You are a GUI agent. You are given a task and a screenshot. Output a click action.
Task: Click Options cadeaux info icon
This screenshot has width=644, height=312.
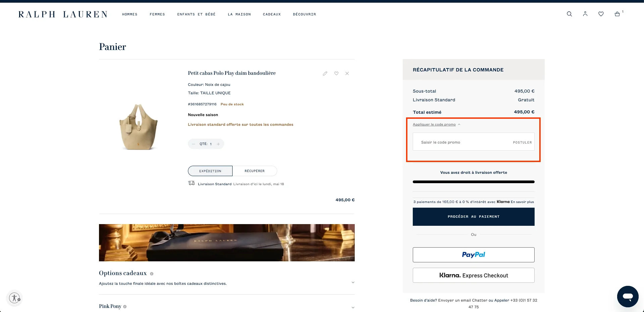pyautogui.click(x=152, y=274)
